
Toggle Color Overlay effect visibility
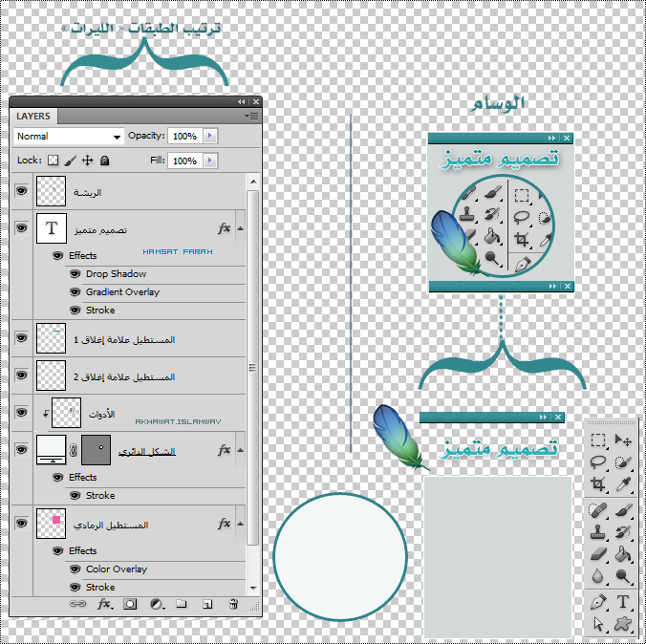click(75, 569)
